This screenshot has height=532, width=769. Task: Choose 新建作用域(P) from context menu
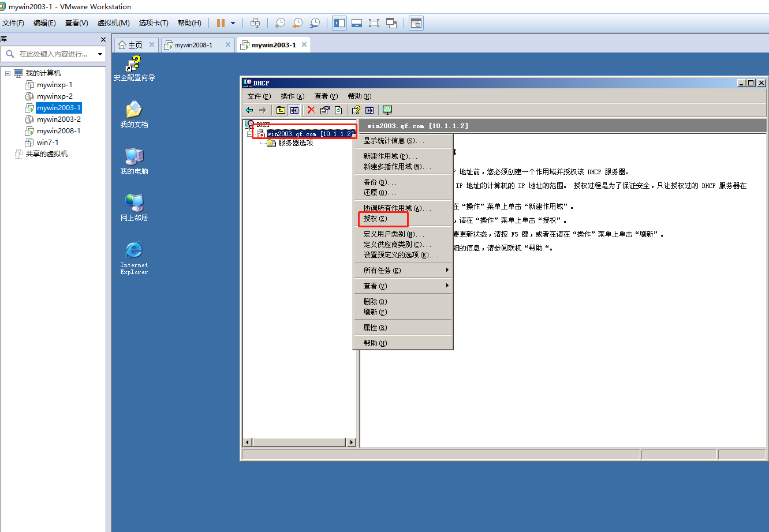pos(403,156)
